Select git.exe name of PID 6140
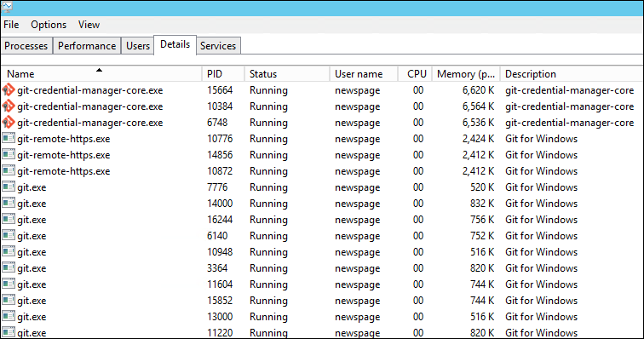 coord(32,236)
